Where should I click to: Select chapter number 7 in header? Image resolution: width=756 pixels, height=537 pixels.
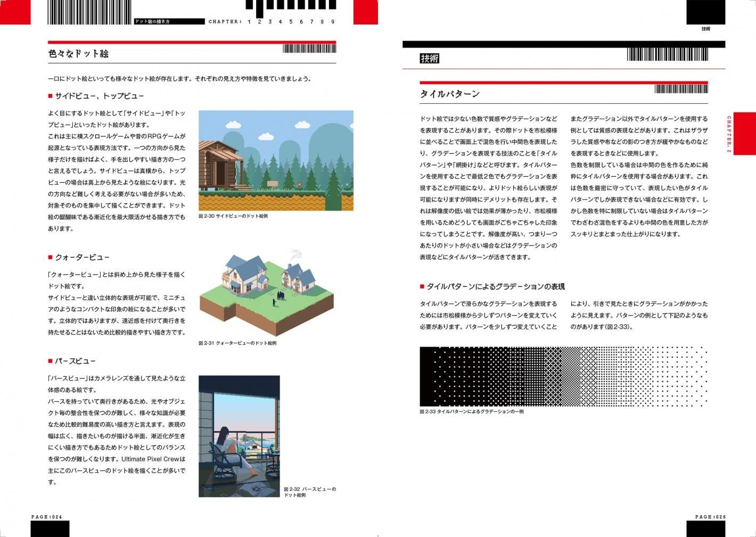pyautogui.click(x=312, y=22)
